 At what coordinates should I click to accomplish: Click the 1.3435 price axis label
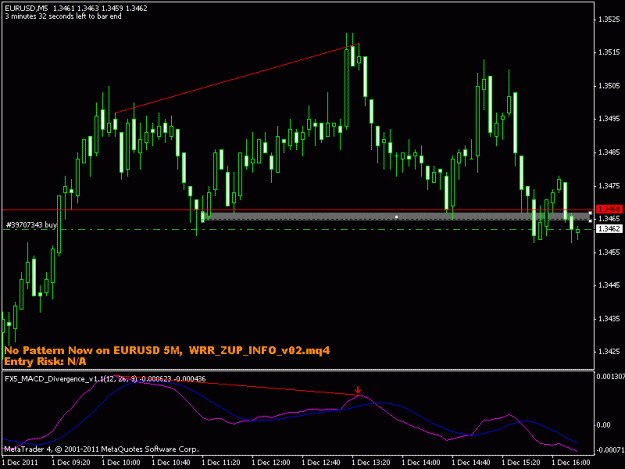tap(609, 318)
